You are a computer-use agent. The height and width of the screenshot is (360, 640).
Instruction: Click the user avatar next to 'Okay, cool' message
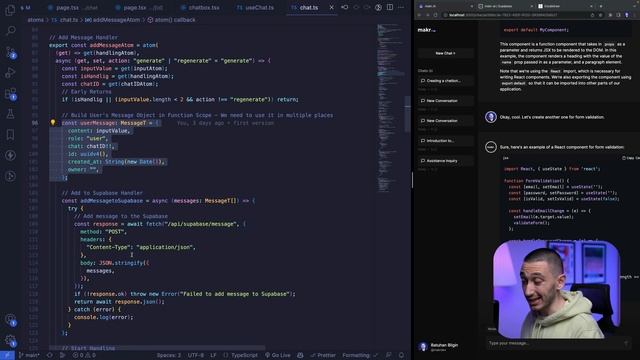click(491, 117)
